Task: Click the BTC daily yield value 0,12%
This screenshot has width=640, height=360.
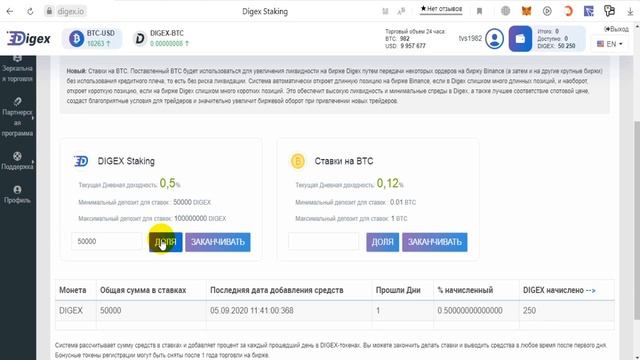Action: click(390, 184)
